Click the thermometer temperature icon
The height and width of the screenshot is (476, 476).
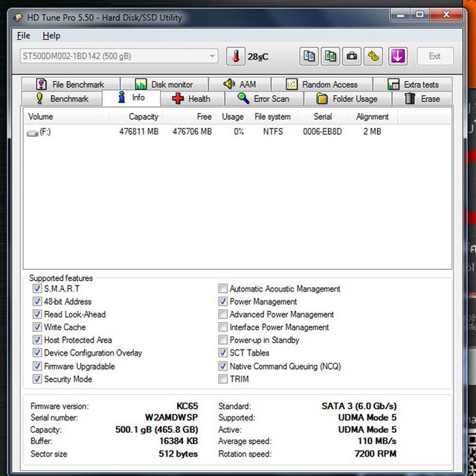(x=235, y=57)
